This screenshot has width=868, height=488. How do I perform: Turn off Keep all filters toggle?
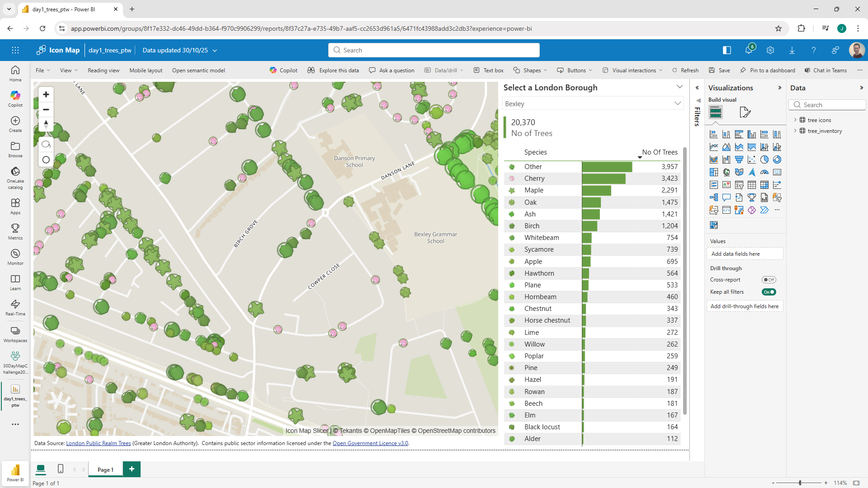point(769,292)
